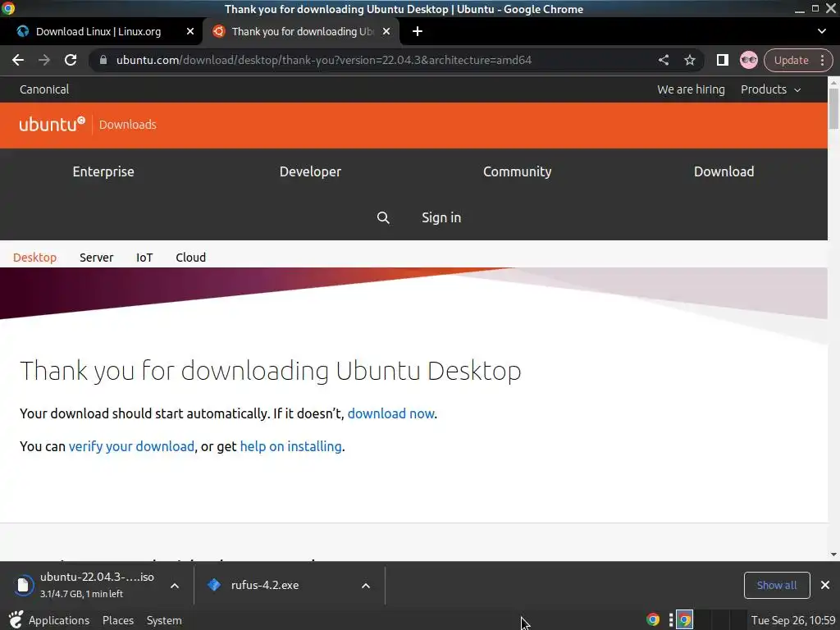Click the forward navigation arrow

(44, 60)
